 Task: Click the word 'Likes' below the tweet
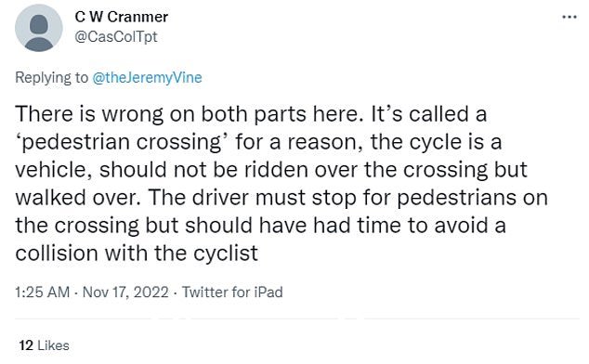54,345
